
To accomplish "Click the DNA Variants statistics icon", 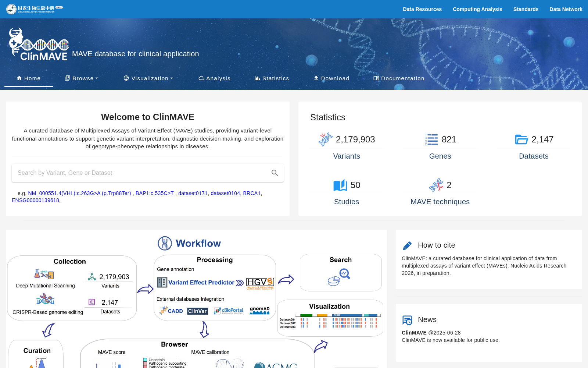I will pyautogui.click(x=325, y=139).
